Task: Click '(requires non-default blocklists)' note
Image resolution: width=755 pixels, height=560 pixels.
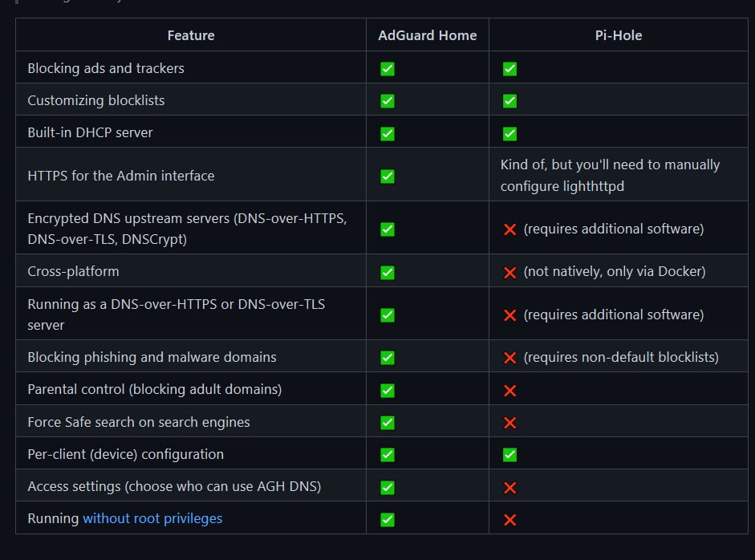Action: (621, 357)
